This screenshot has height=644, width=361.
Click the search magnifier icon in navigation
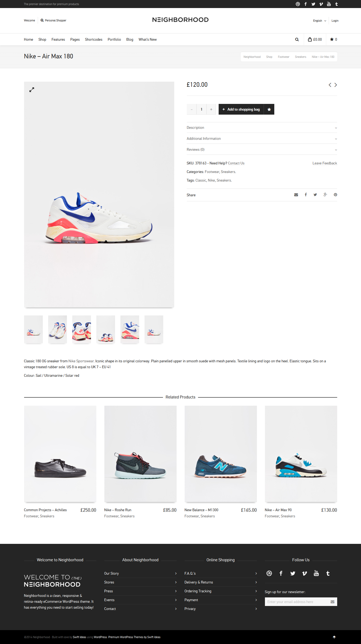point(297,39)
